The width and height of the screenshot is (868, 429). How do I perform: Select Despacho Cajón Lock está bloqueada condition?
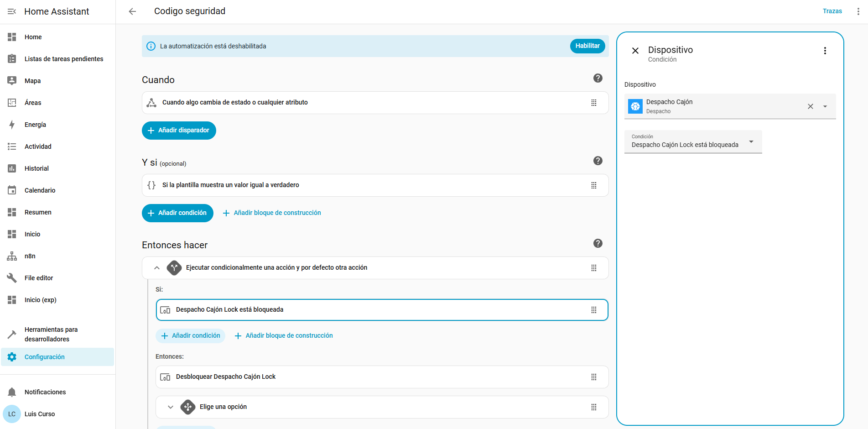click(x=382, y=310)
